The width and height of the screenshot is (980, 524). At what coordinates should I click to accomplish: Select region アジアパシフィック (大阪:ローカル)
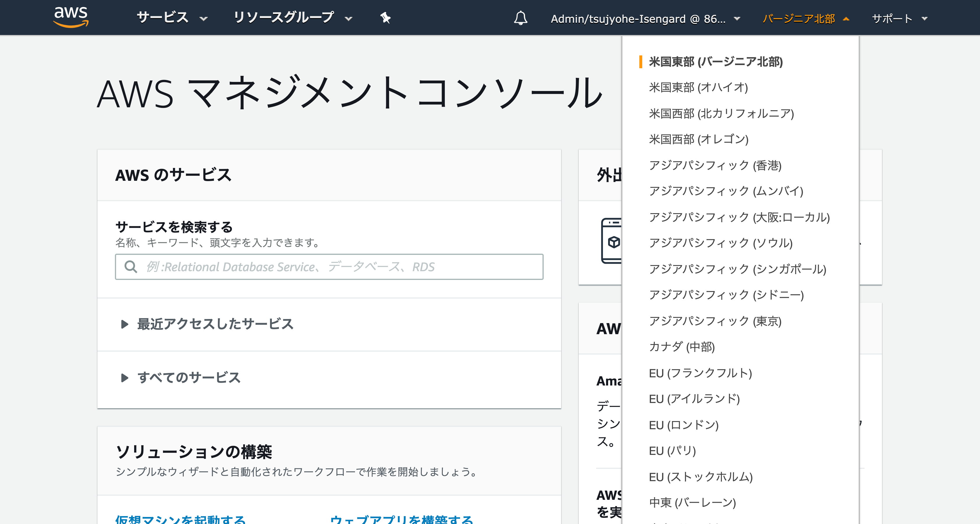(739, 217)
